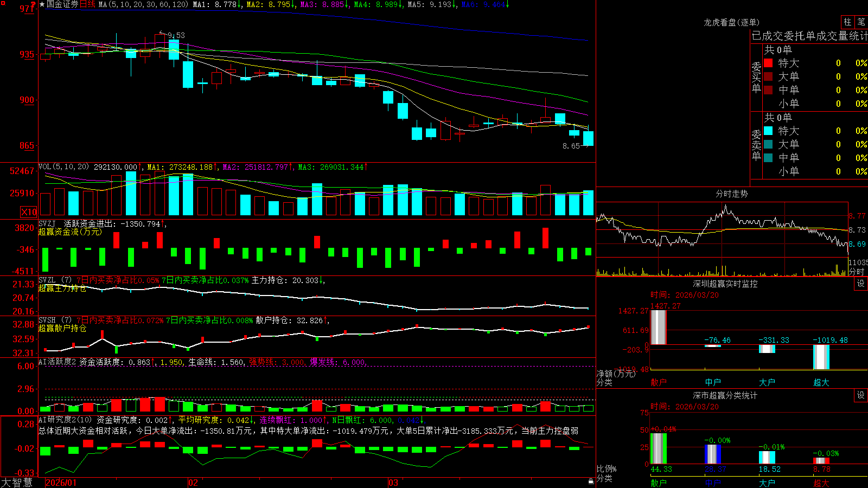
Task: Click the cyan 大户 18.52 ratio bar
Action: 767,457
